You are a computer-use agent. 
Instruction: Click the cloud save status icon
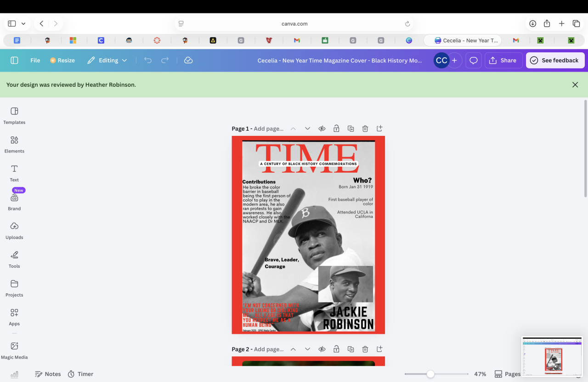[x=188, y=60]
